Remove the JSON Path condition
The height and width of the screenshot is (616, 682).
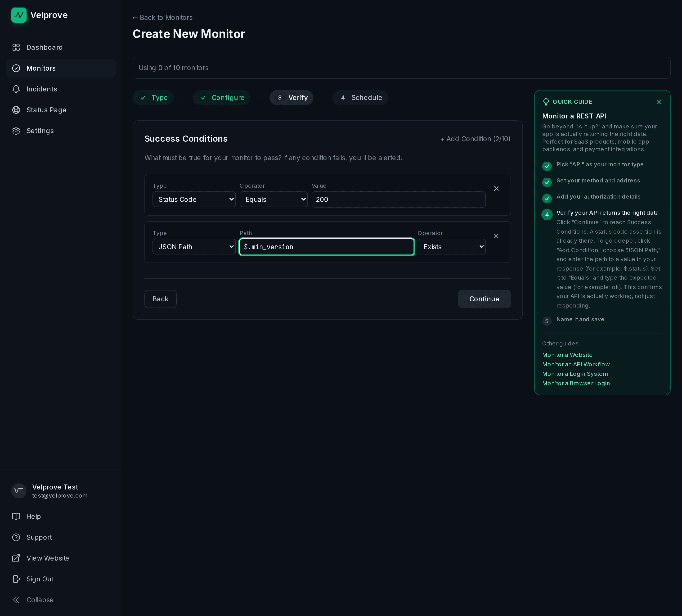pos(496,236)
